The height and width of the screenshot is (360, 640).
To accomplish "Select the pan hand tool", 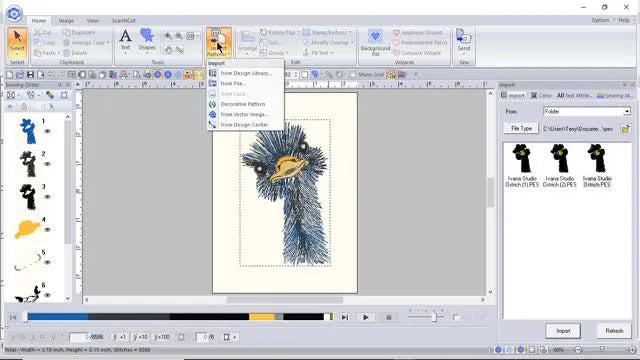I will click(168, 50).
